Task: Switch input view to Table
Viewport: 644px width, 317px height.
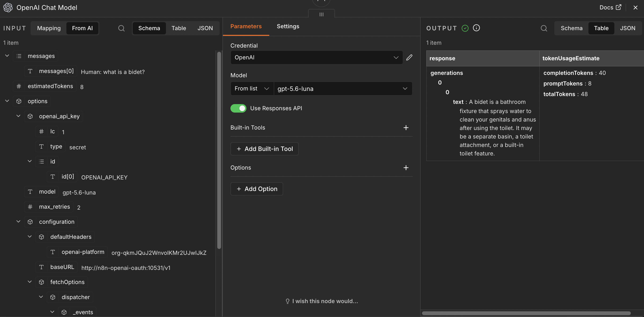Action: coord(178,28)
